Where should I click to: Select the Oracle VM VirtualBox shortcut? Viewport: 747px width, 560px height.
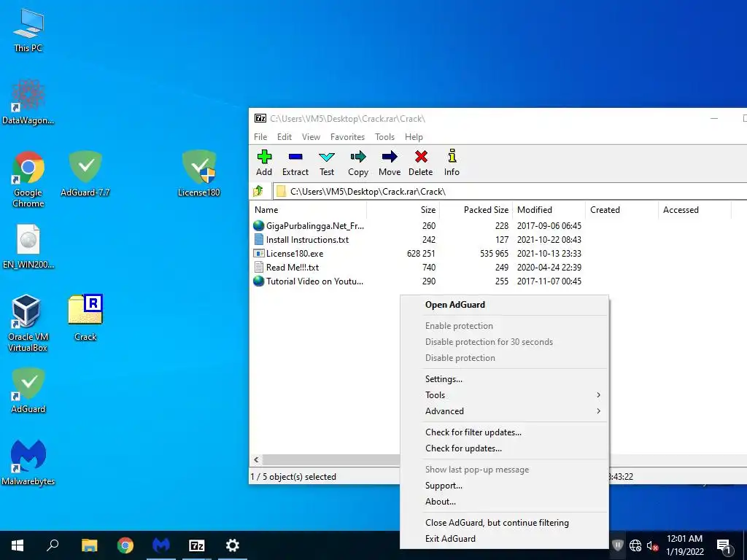[28, 323]
